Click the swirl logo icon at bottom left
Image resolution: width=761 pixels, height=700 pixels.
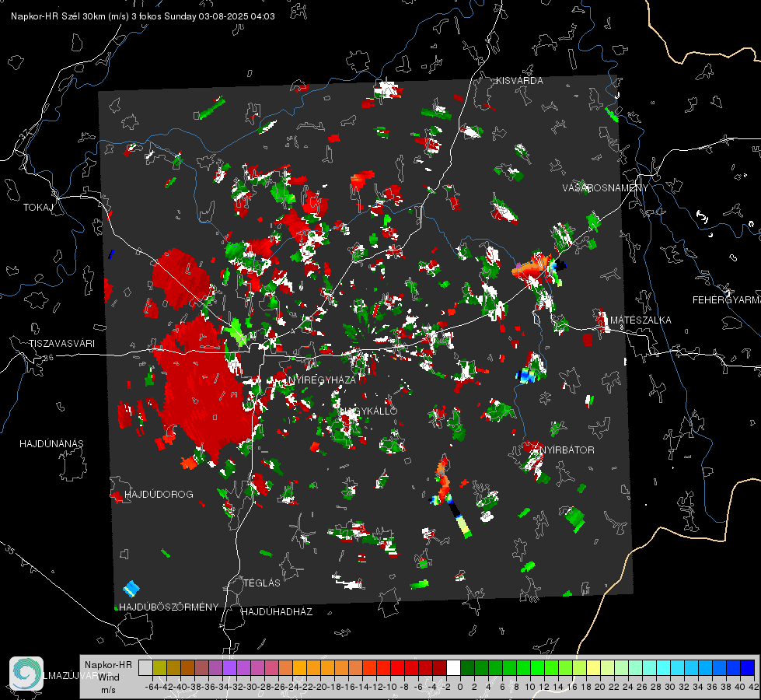26,674
